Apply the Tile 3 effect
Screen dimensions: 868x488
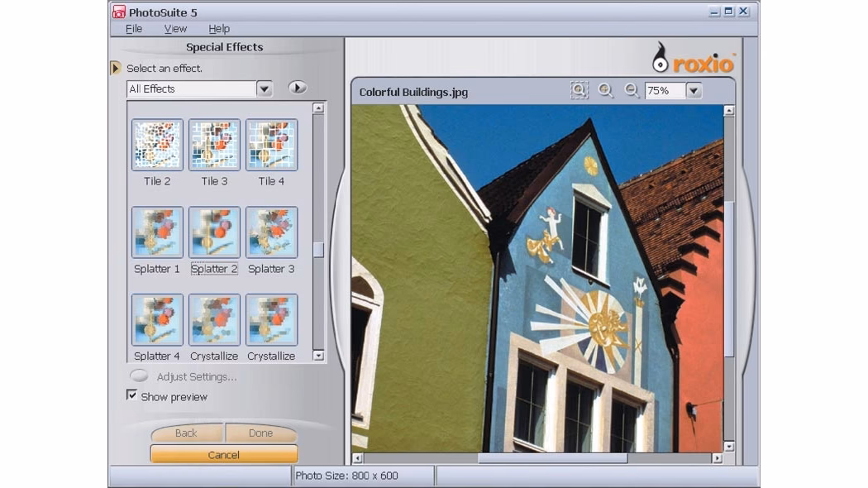214,145
